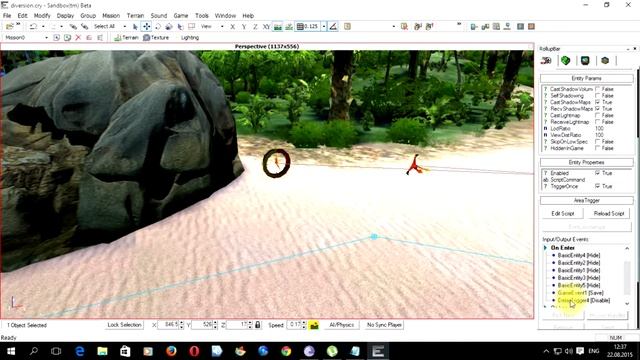Click the Speed value input field

tap(295, 325)
